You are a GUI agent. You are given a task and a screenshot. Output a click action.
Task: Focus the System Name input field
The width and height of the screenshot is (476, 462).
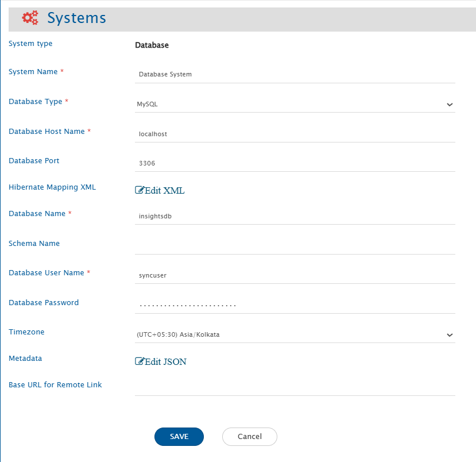[x=295, y=74]
